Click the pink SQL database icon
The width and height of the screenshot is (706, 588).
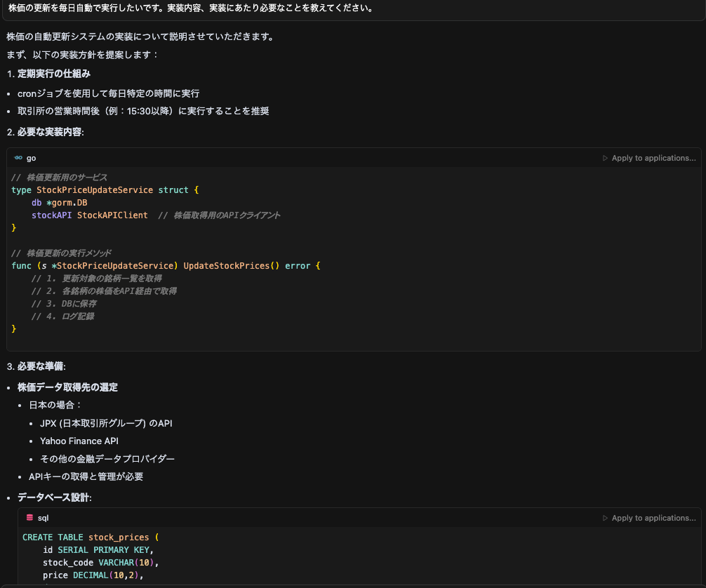29,518
